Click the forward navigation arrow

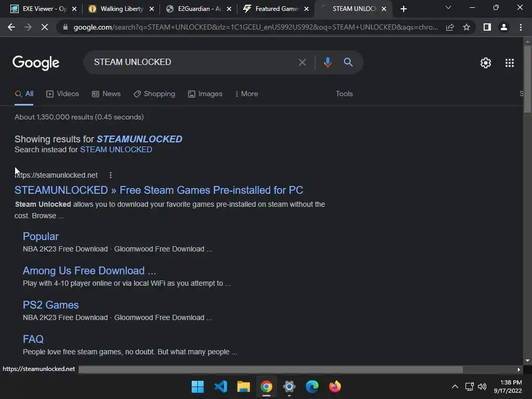28,27
